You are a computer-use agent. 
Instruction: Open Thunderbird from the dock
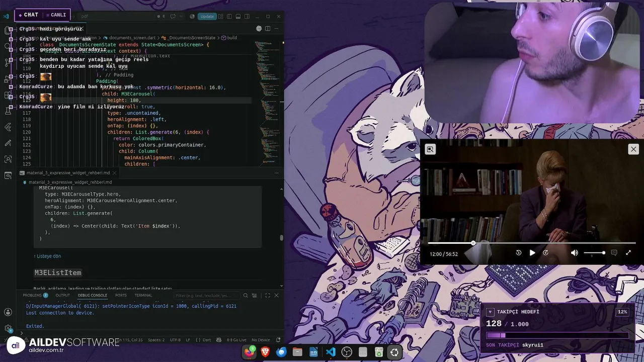pos(281,352)
